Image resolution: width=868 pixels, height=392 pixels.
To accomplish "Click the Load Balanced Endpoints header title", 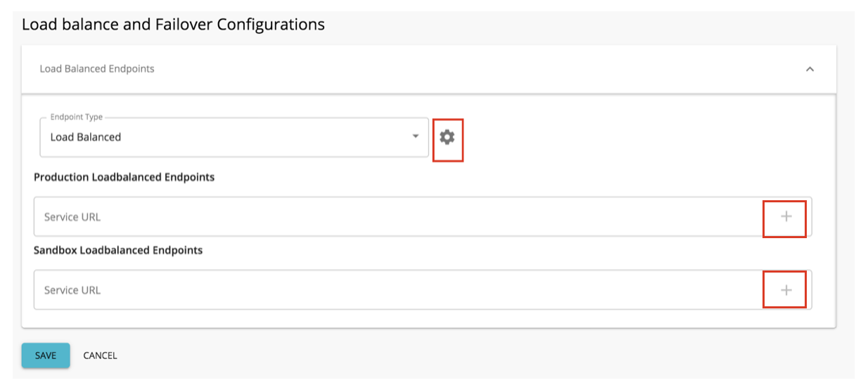I will [x=97, y=69].
